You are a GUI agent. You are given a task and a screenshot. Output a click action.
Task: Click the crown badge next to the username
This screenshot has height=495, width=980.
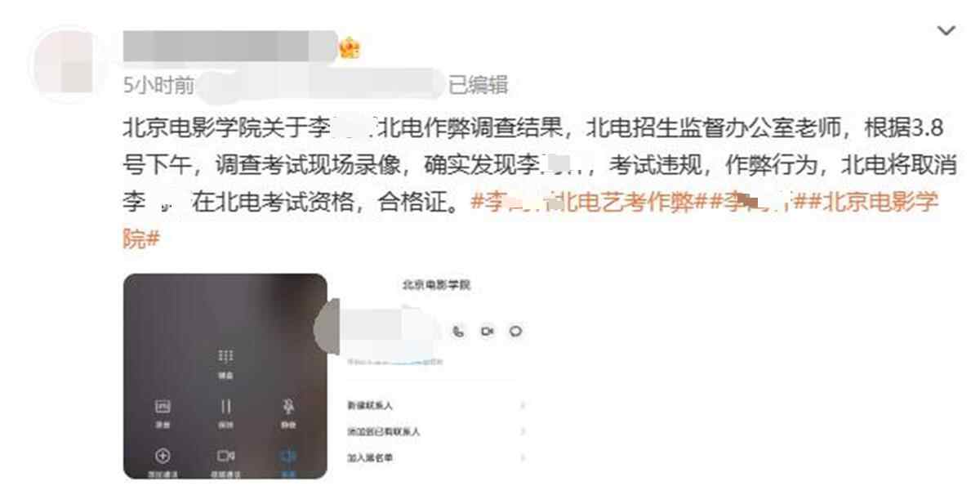click(x=350, y=48)
